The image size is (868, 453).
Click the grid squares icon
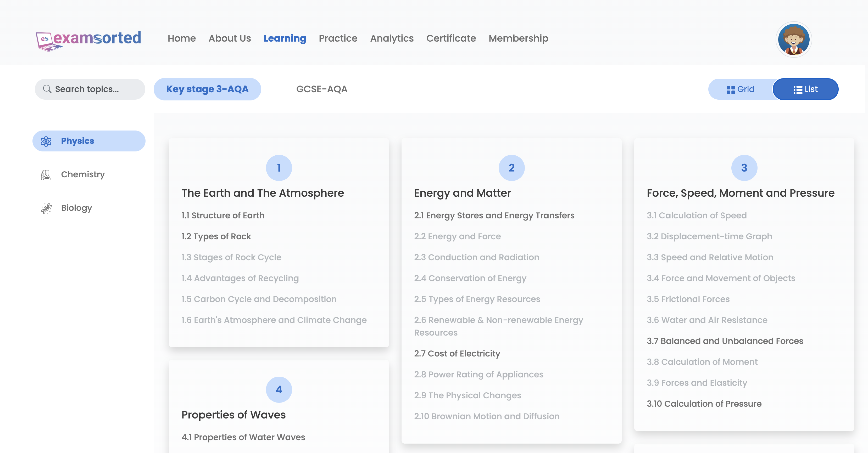tap(731, 90)
